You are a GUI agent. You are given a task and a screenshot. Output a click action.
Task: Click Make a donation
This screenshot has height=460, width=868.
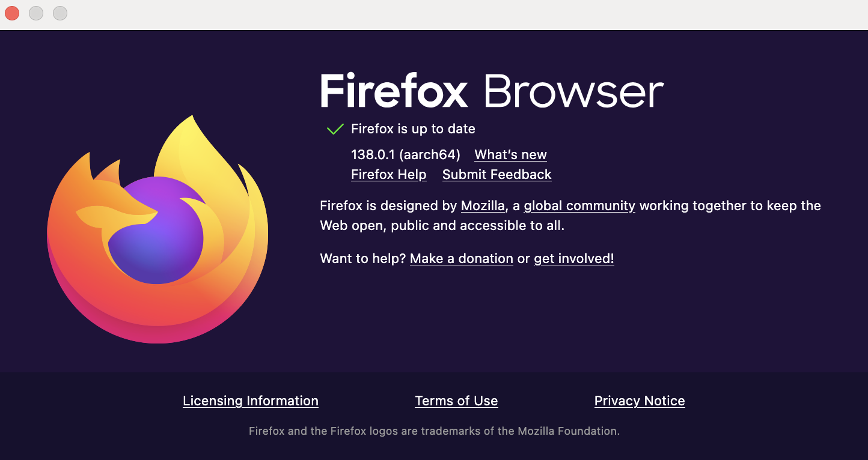(461, 259)
